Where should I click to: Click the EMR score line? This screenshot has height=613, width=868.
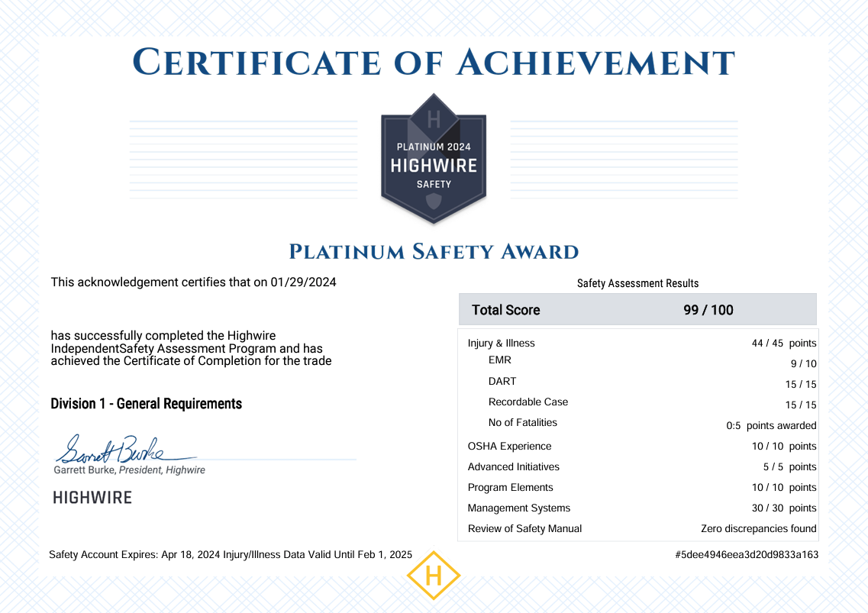(499, 360)
